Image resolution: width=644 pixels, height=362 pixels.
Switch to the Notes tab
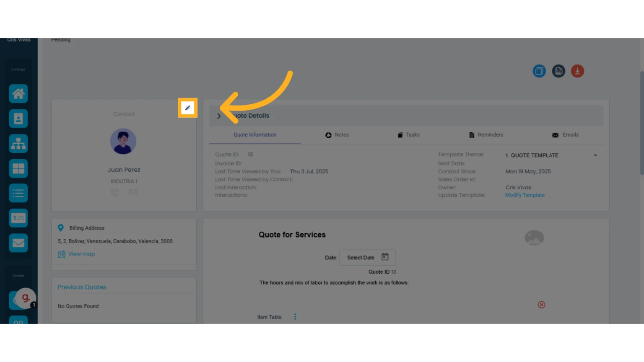[x=337, y=135]
